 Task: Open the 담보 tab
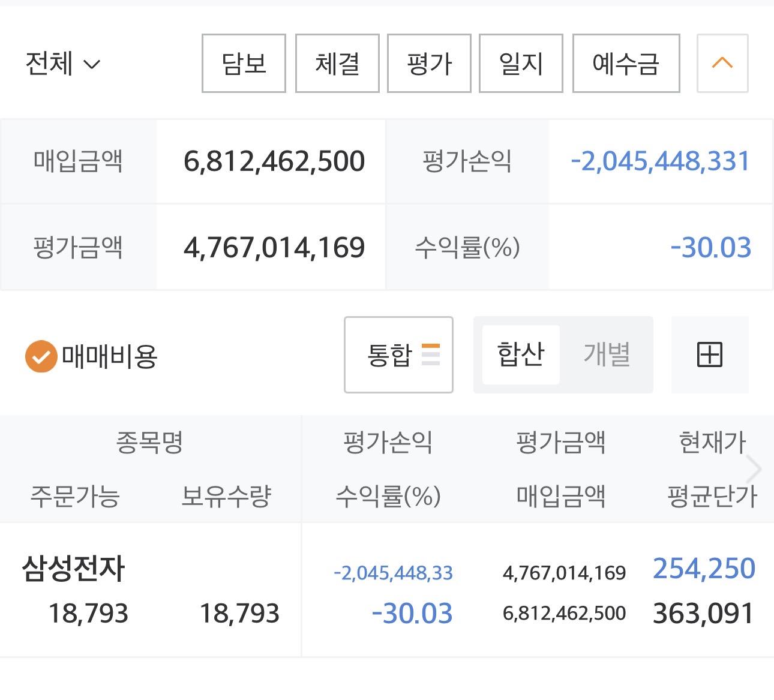pos(244,64)
